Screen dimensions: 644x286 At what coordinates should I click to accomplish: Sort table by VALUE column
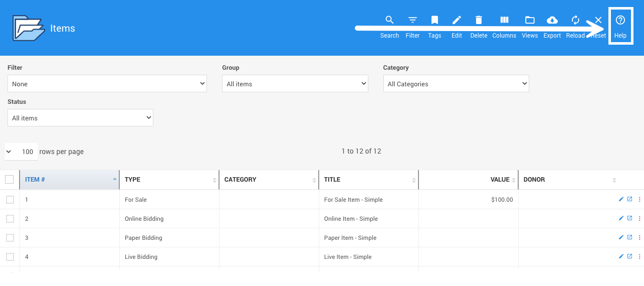(x=500, y=180)
